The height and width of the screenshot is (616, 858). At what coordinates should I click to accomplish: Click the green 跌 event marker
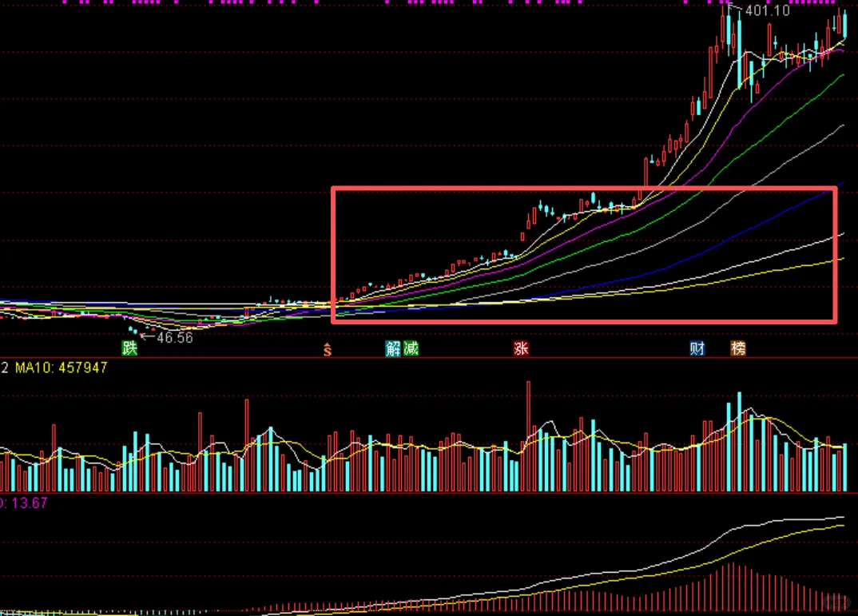[129, 348]
